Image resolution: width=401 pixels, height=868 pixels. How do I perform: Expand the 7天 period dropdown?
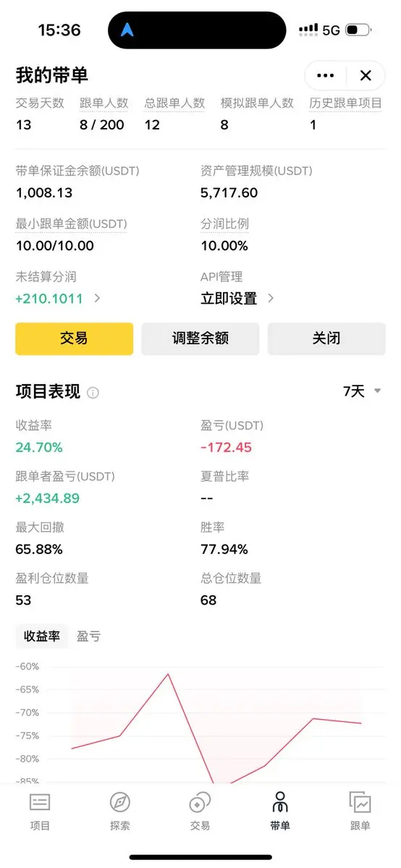click(362, 391)
